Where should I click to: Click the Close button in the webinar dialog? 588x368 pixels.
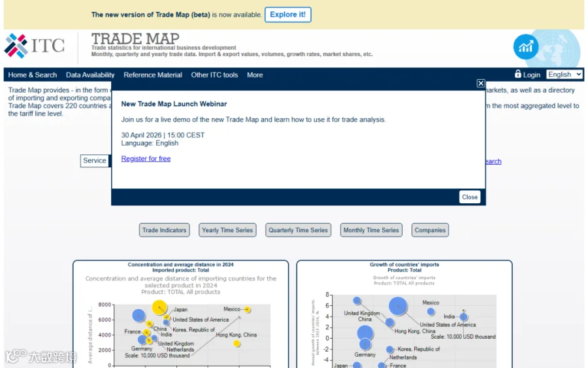tap(470, 197)
